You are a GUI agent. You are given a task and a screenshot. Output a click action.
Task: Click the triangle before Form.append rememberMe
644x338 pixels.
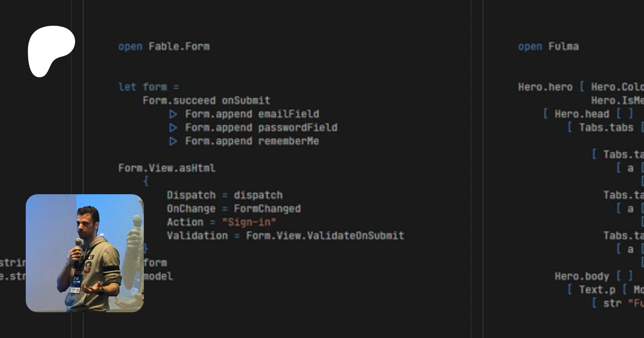(x=173, y=141)
